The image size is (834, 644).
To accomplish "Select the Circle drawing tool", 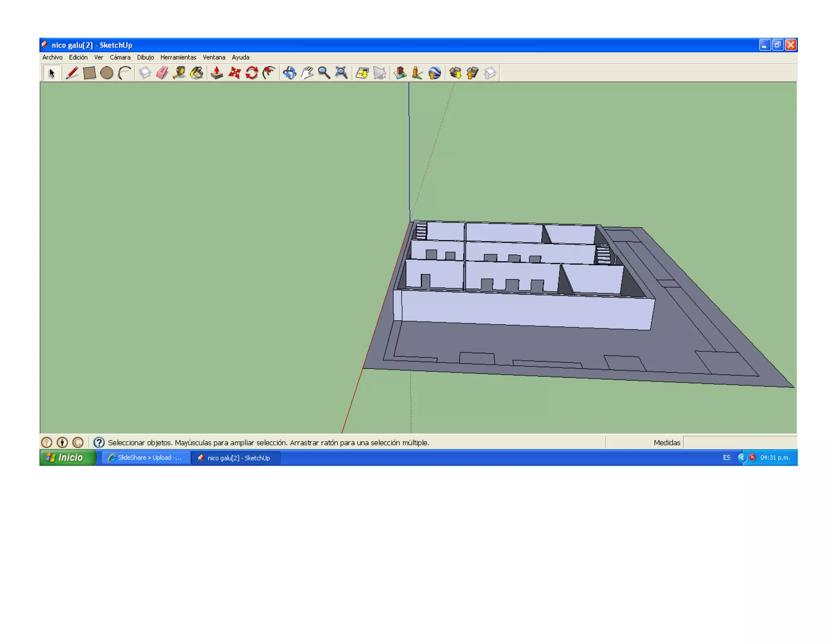I will pyautogui.click(x=107, y=73).
